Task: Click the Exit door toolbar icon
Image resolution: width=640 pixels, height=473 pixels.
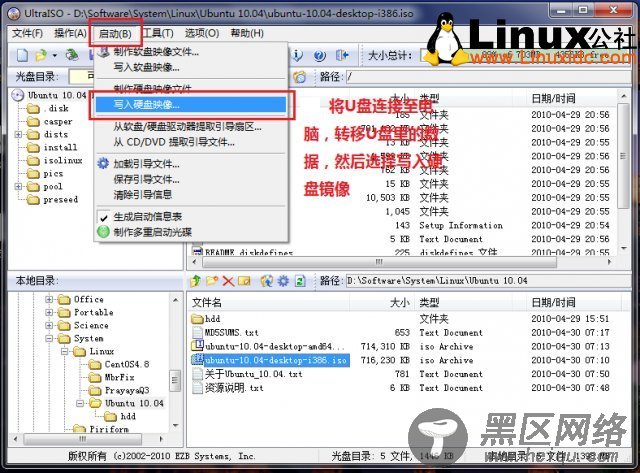Action: coord(342,55)
